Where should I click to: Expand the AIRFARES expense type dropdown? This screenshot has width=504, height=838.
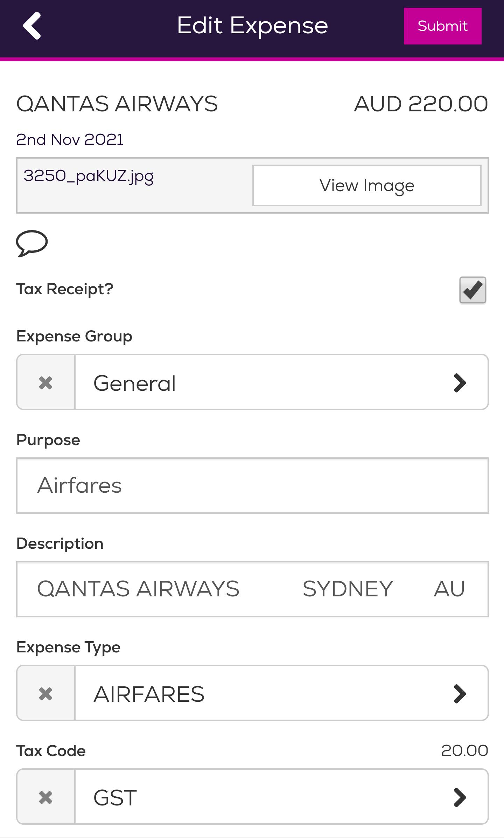pos(281,693)
